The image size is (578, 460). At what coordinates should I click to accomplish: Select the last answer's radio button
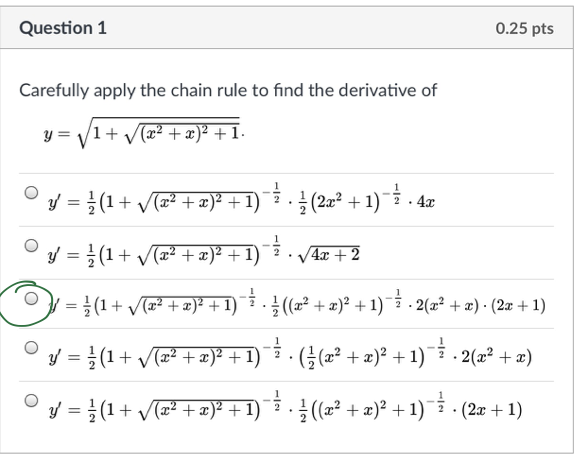31,400
